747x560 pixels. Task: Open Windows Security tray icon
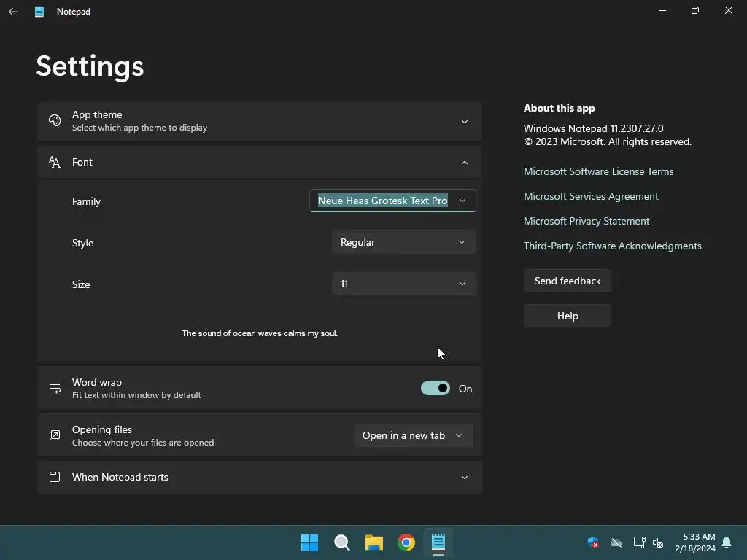(593, 542)
